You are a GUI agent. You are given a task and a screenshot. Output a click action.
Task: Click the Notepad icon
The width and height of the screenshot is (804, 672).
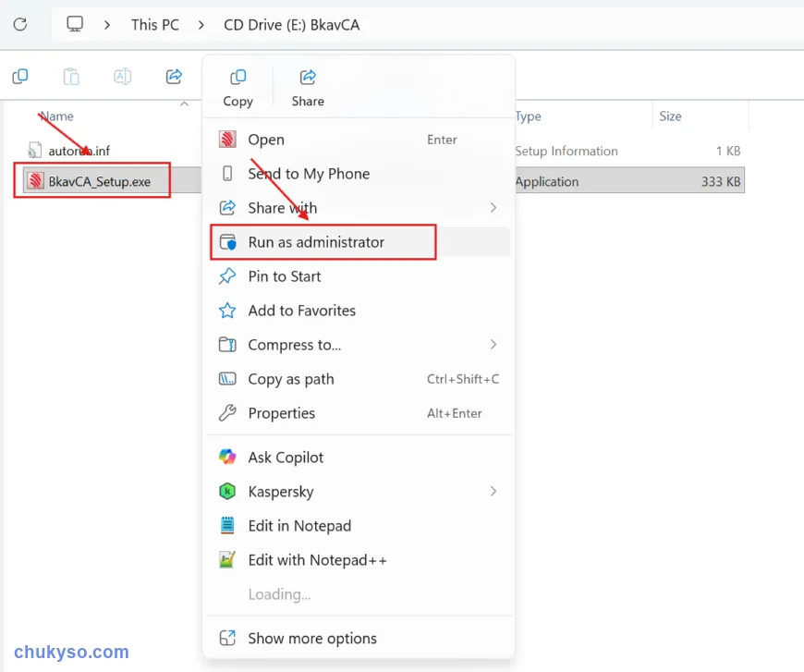[227, 525]
